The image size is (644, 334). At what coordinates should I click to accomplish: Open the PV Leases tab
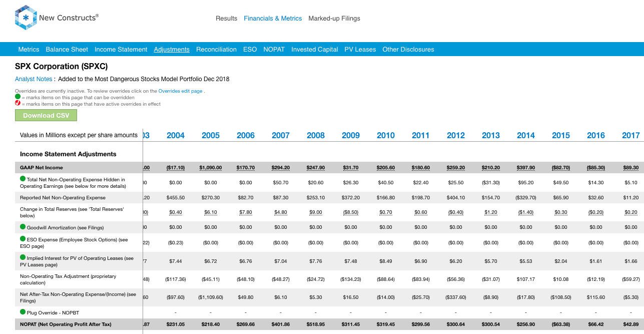(x=360, y=49)
